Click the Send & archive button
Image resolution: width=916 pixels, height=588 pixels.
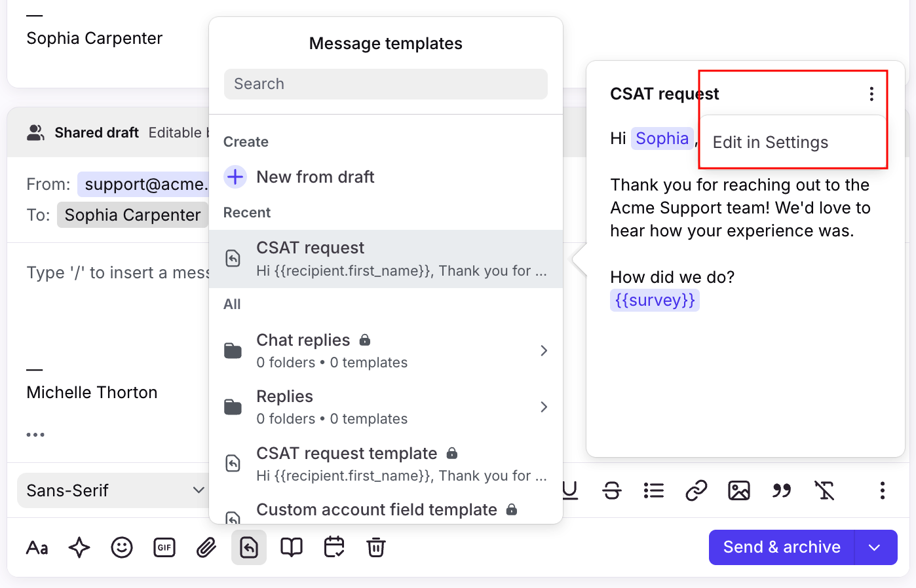click(x=782, y=547)
